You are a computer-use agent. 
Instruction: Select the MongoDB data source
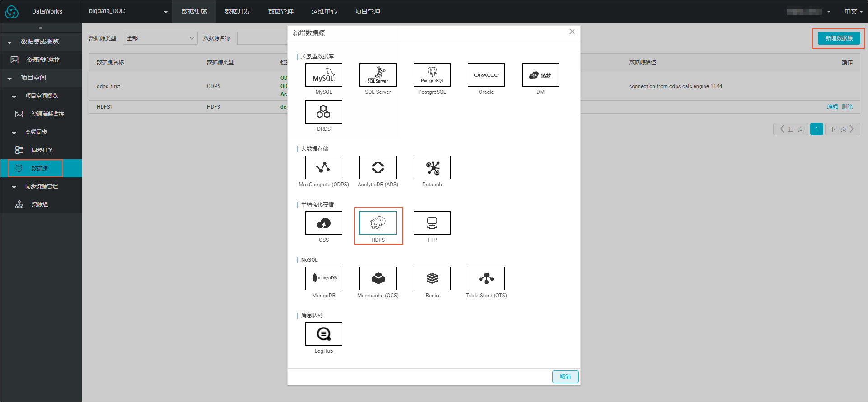tap(323, 278)
